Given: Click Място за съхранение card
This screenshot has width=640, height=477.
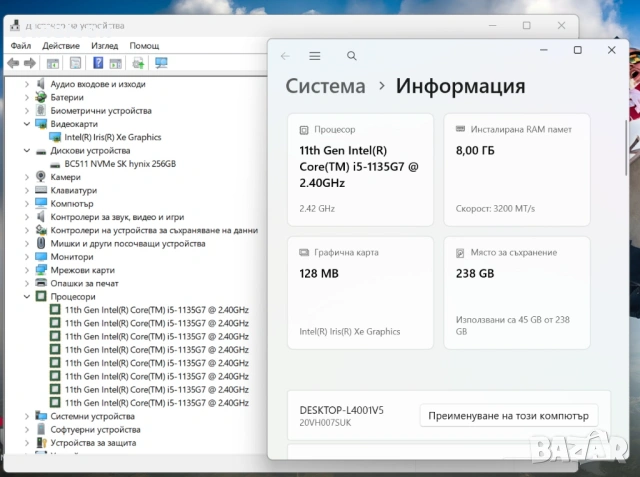Looking at the screenshot, I should click(x=517, y=293).
